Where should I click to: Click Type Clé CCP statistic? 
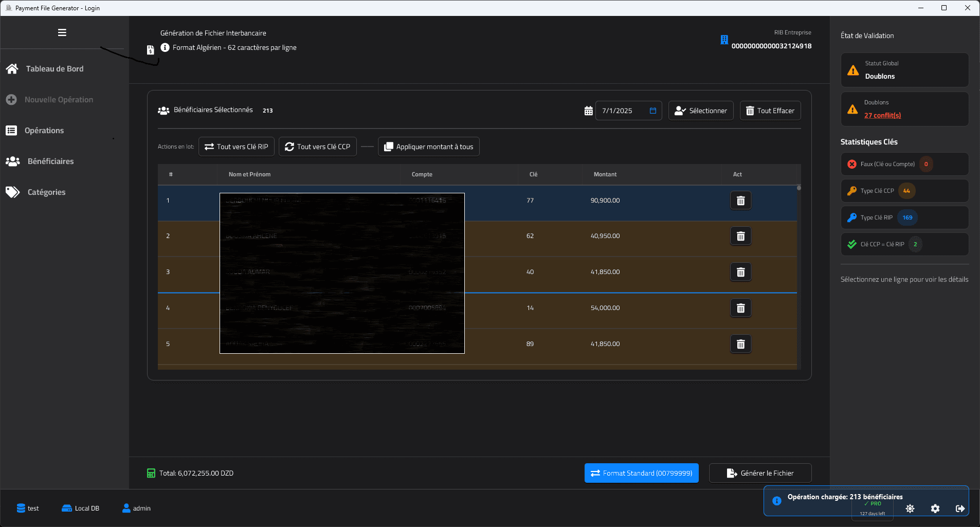(x=905, y=191)
